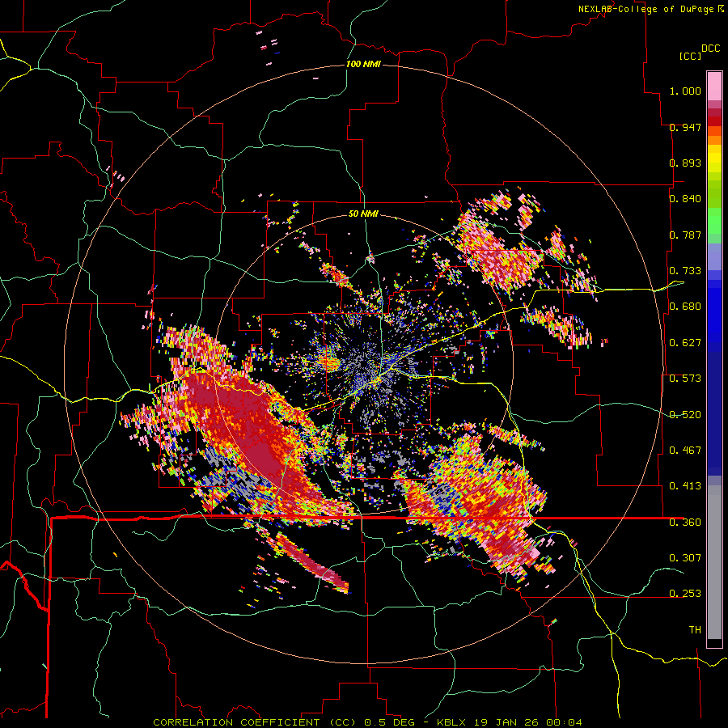Select the 0.627 scale value
728x728 pixels.
685,343
